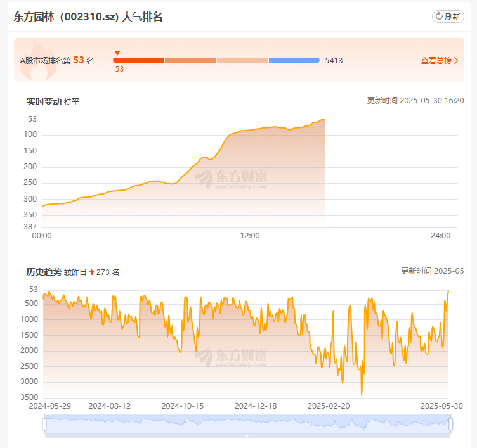
Task: Click the 实时变动 heading
Action: click(x=44, y=101)
